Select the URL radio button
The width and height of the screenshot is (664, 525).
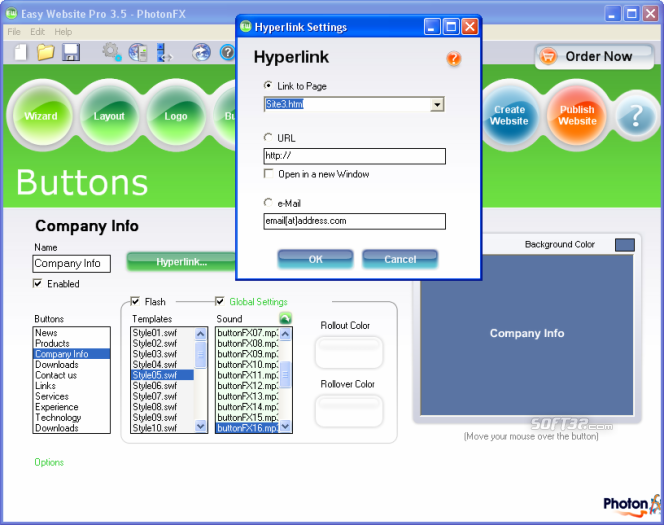268,138
